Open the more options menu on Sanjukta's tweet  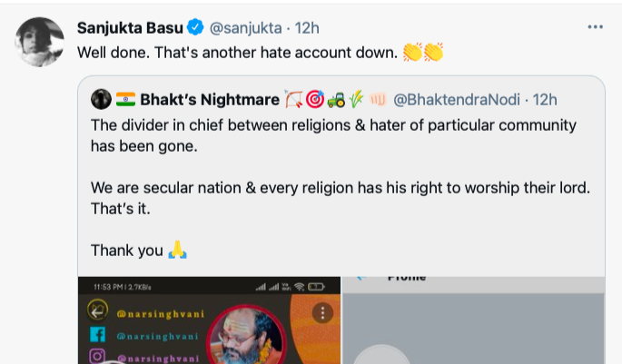[x=595, y=27]
